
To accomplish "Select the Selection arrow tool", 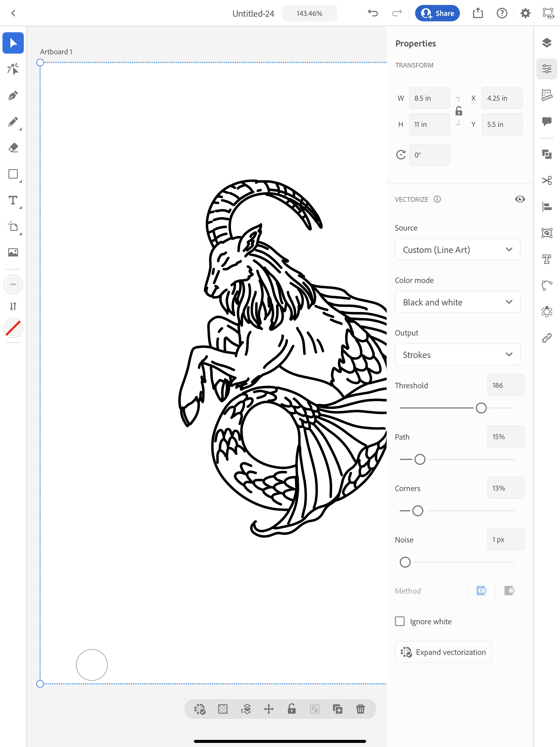I will [x=13, y=43].
